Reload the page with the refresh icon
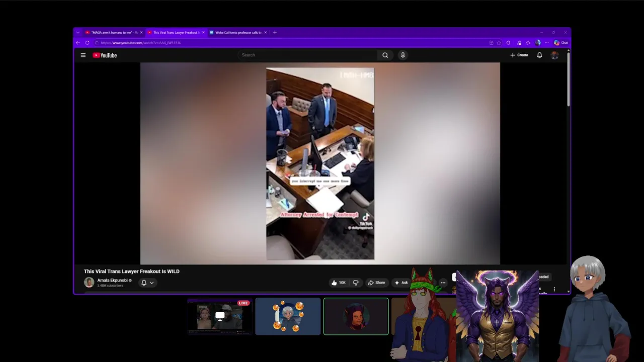The image size is (644, 362). pyautogui.click(x=87, y=43)
